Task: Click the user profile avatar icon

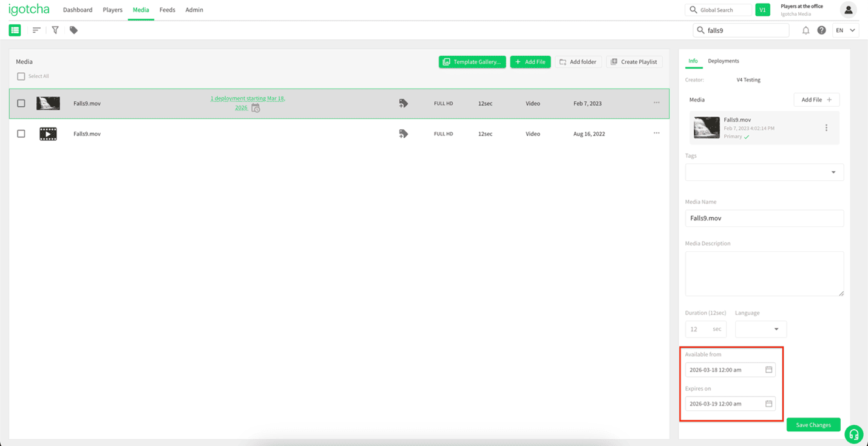Action: point(848,10)
